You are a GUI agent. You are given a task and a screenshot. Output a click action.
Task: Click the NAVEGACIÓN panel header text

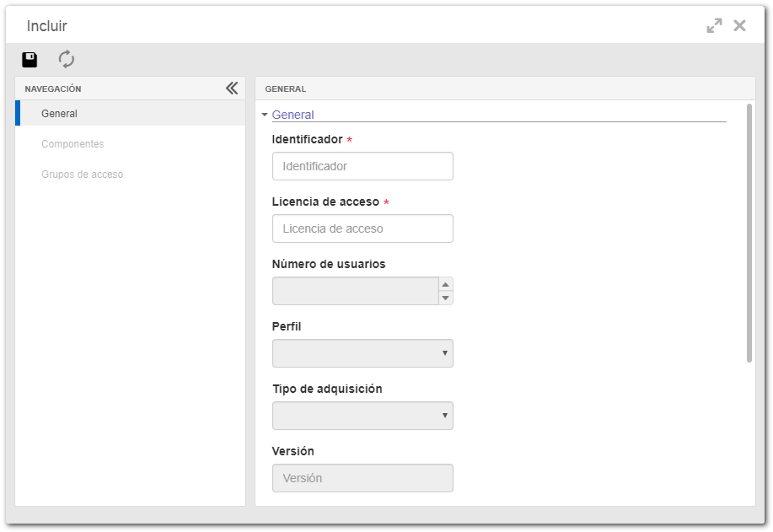pyautogui.click(x=53, y=89)
